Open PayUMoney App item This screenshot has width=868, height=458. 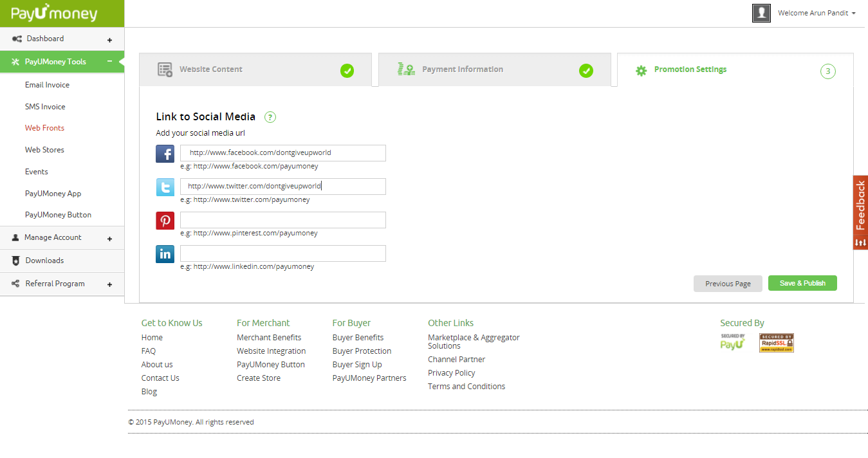pyautogui.click(x=53, y=194)
